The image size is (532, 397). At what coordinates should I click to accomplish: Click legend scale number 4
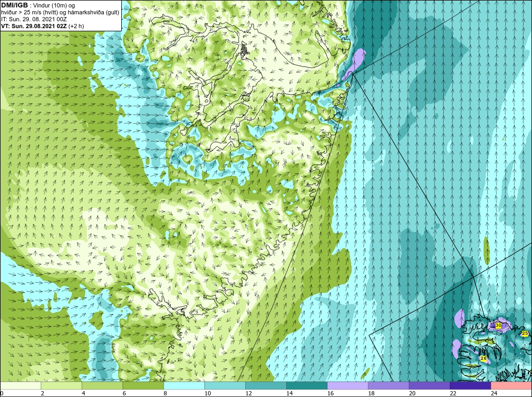(x=84, y=393)
